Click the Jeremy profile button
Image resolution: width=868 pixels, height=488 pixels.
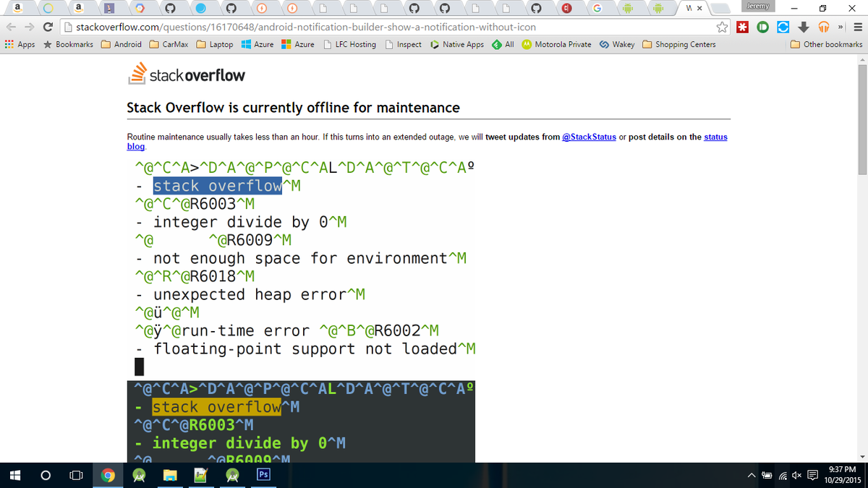759,6
